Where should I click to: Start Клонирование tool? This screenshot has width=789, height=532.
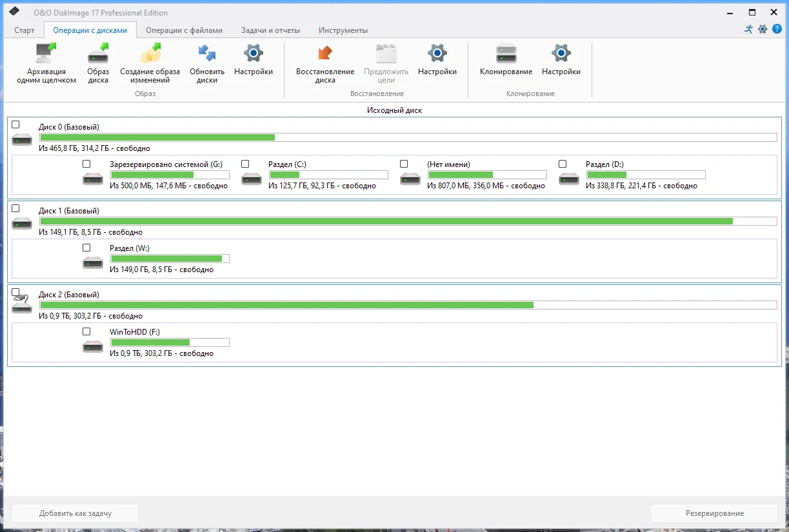pyautogui.click(x=506, y=60)
